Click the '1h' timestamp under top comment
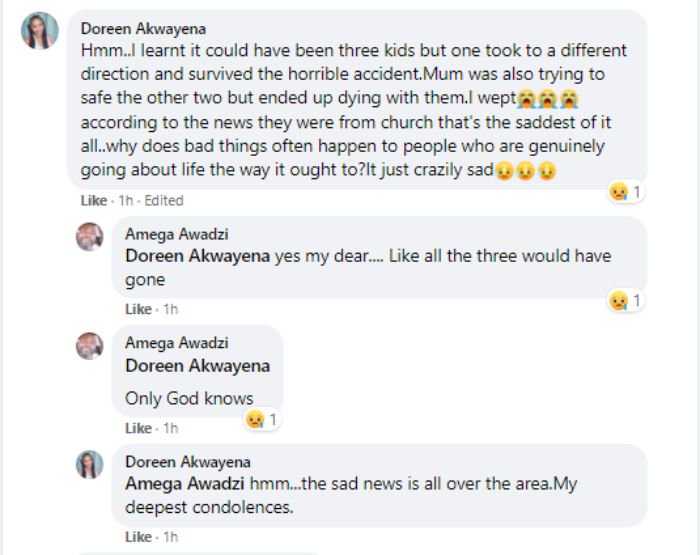 coord(126,200)
